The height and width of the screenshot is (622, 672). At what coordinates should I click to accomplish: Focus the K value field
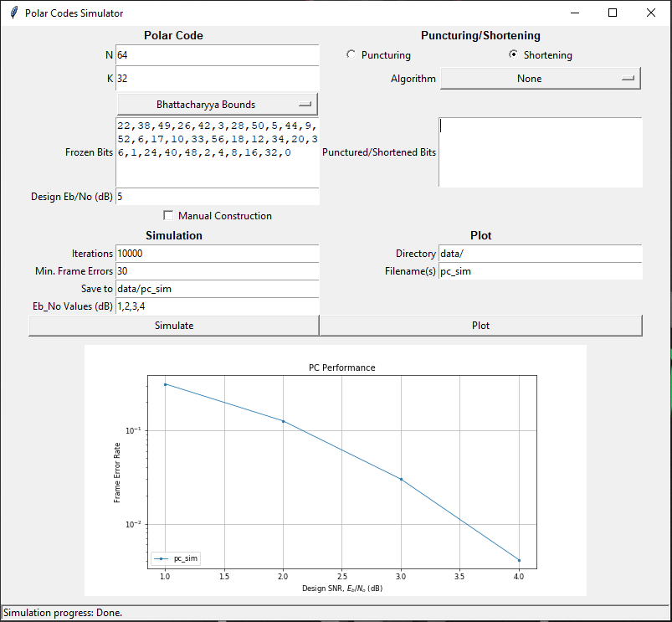point(218,79)
